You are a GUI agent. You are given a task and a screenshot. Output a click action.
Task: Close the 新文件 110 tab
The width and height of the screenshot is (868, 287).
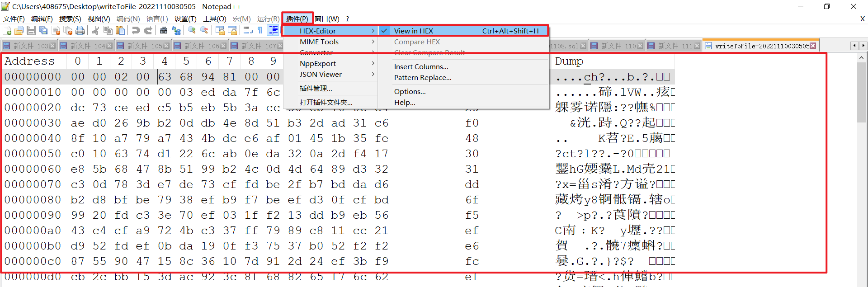click(640, 46)
